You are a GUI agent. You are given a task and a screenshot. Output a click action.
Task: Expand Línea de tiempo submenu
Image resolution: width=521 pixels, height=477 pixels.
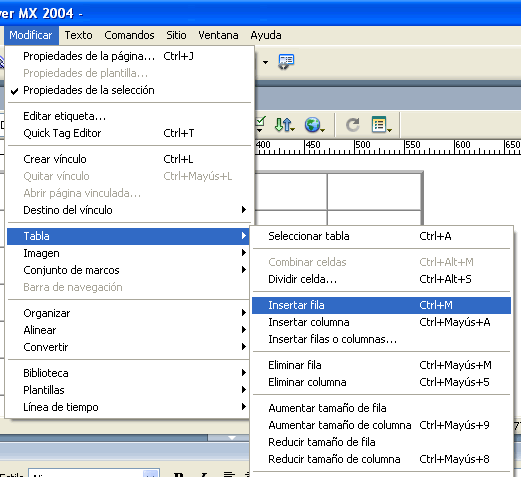(129, 407)
